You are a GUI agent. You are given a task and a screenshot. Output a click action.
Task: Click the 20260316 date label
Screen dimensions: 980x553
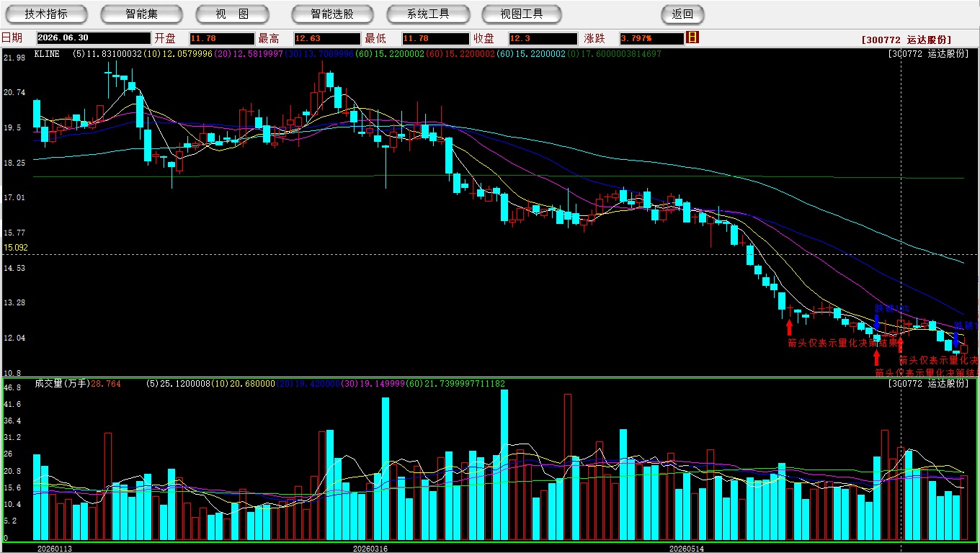[x=370, y=549]
